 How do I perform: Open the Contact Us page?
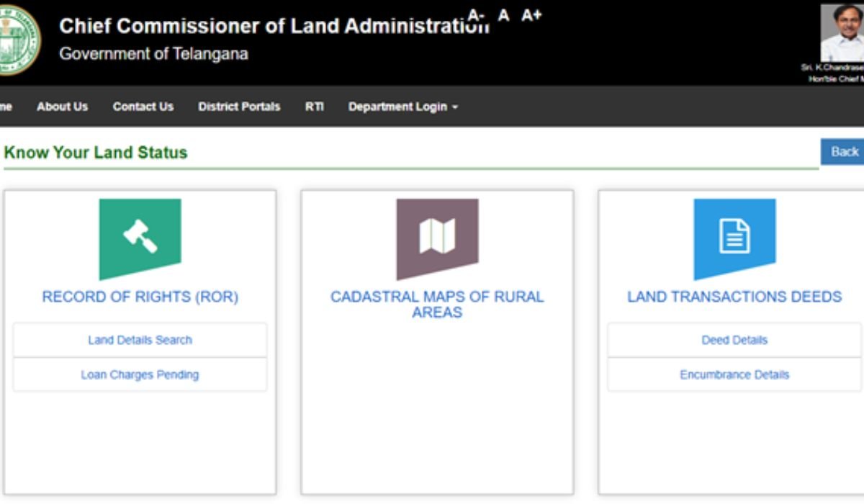point(143,107)
